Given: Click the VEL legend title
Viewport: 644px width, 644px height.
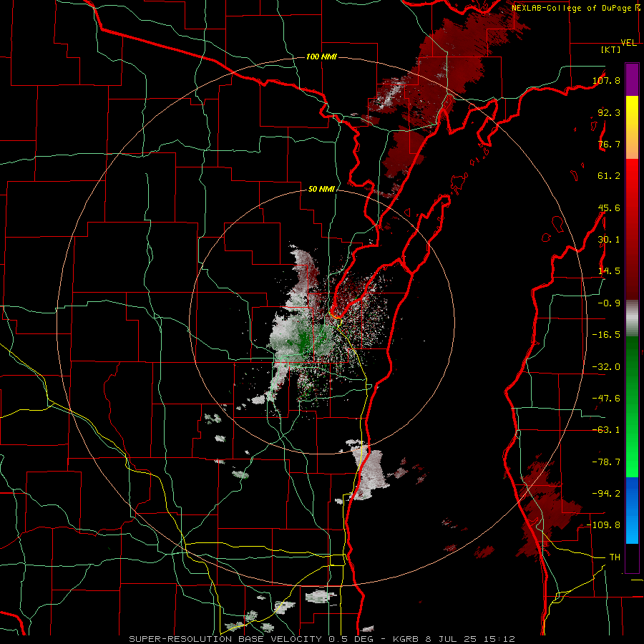Looking at the screenshot, I should (629, 43).
